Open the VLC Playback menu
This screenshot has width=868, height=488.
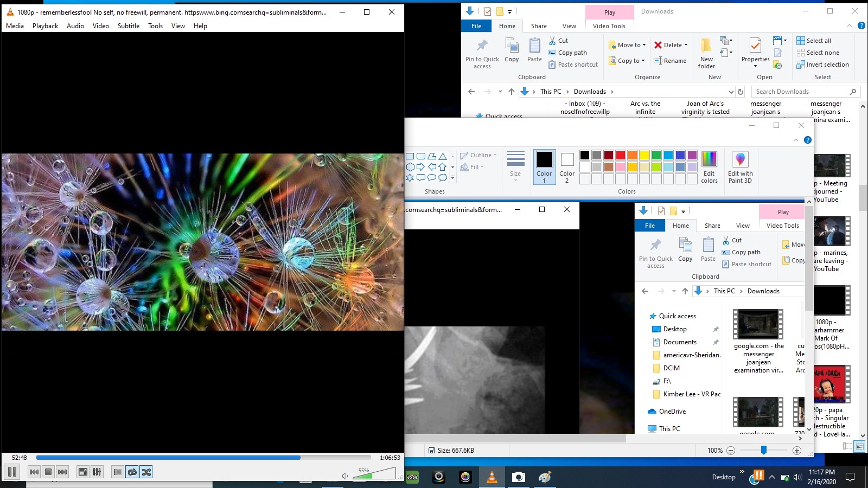tap(45, 26)
